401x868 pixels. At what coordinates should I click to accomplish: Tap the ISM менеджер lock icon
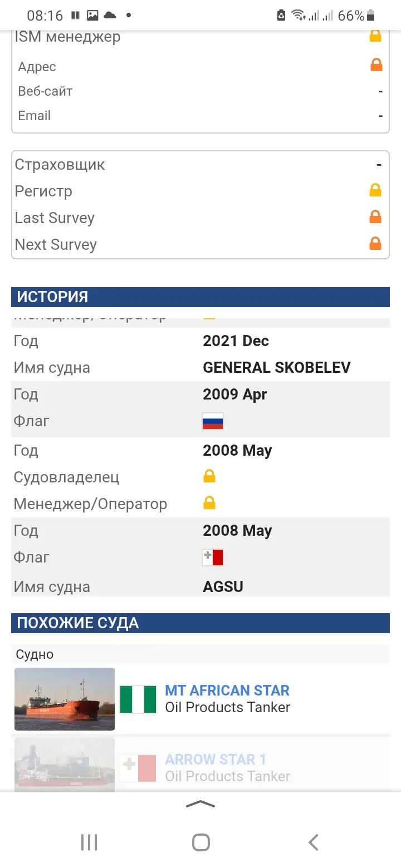(x=375, y=37)
